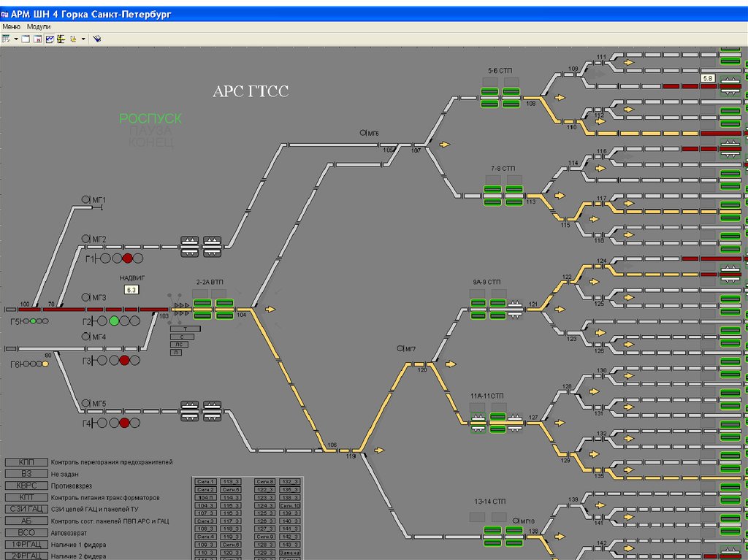
Task: Open the Модули menu
Action: [39, 26]
